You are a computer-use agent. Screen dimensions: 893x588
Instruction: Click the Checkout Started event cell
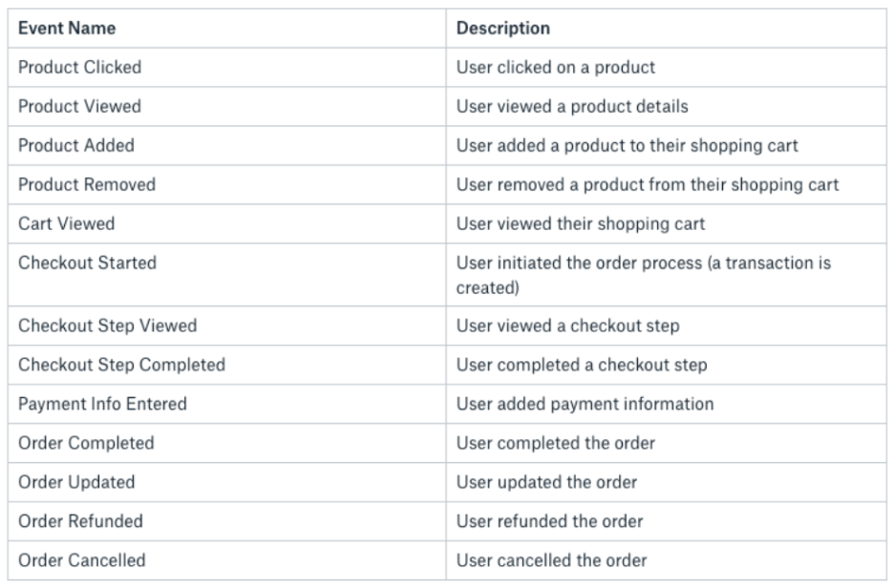tap(87, 263)
